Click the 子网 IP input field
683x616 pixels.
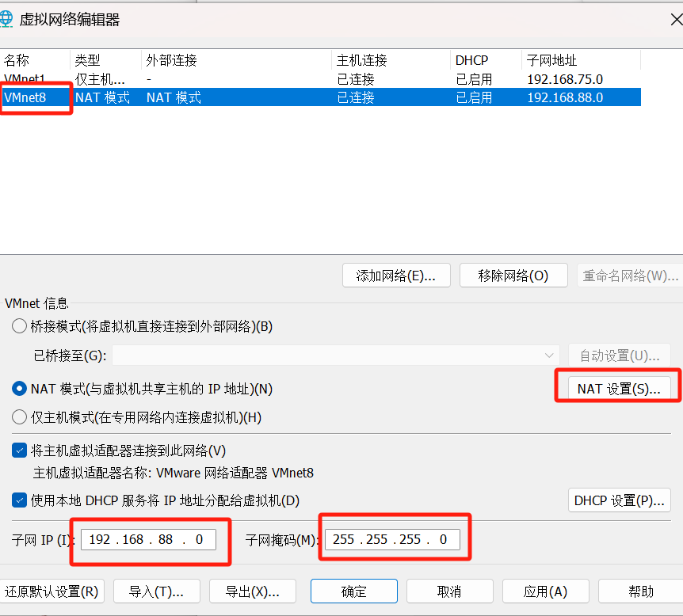148,539
